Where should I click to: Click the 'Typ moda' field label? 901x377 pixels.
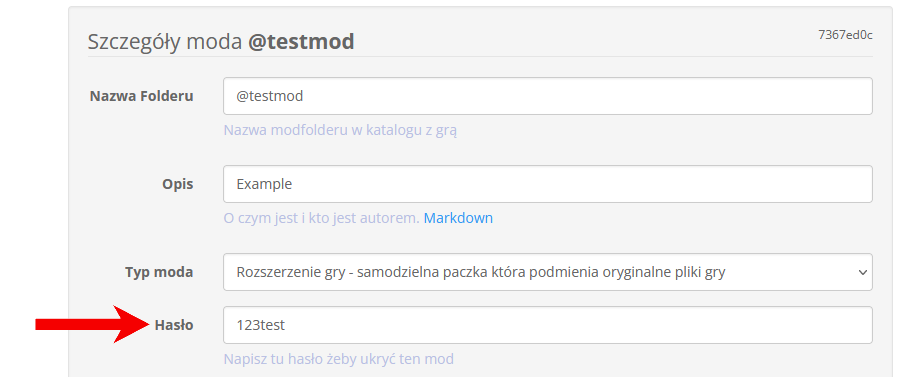pos(159,272)
